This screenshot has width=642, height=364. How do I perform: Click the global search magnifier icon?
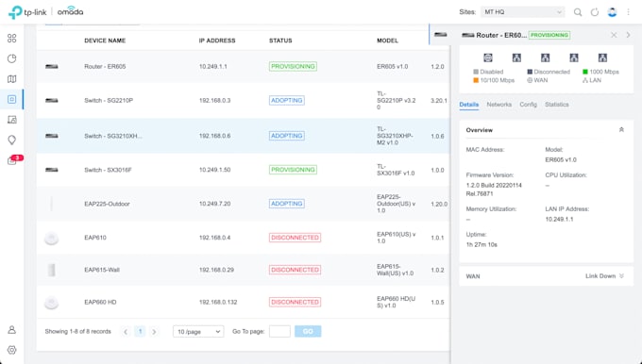pos(578,12)
